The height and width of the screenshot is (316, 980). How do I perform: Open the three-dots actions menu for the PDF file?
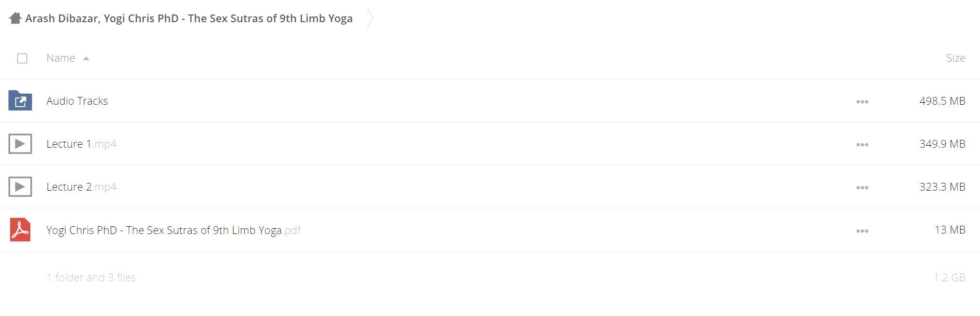point(862,231)
